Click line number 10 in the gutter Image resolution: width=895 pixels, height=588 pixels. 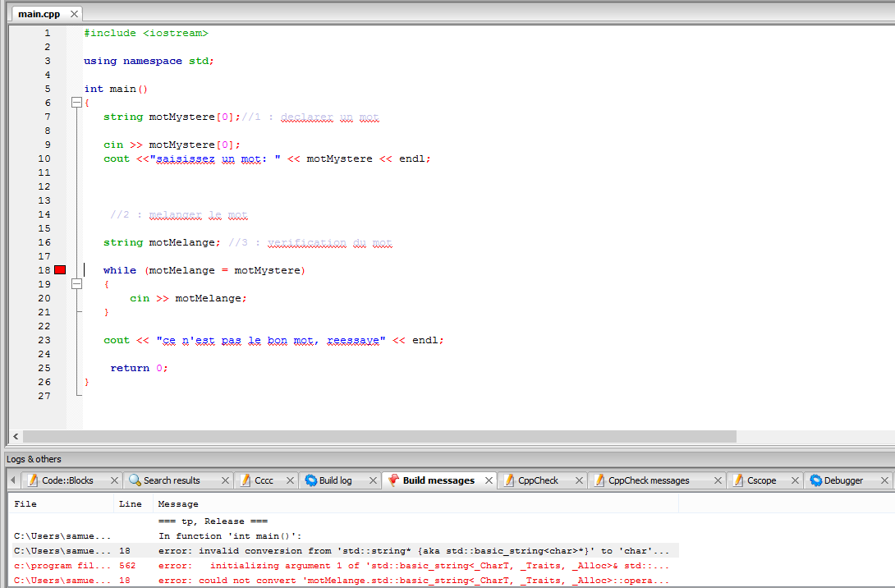pos(44,158)
